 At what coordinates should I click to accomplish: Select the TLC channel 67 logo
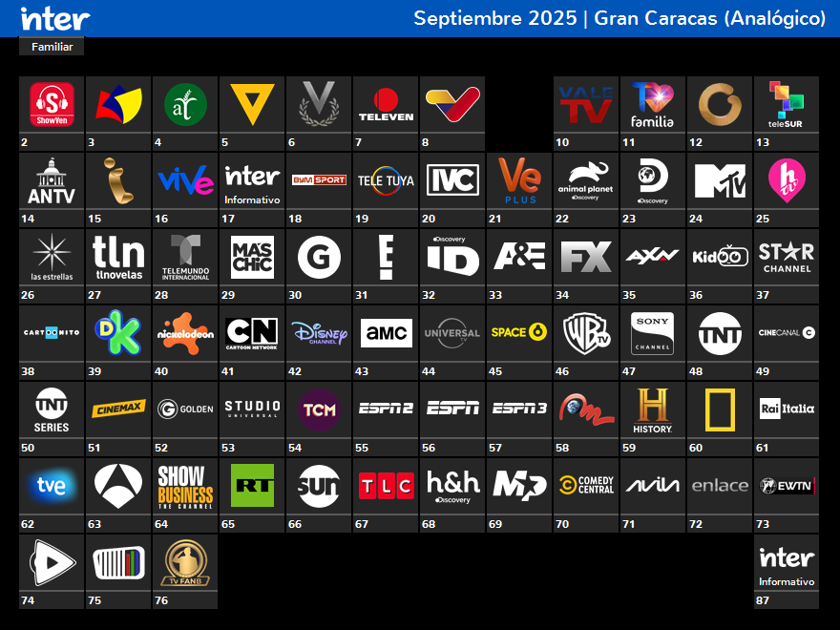coord(386,486)
